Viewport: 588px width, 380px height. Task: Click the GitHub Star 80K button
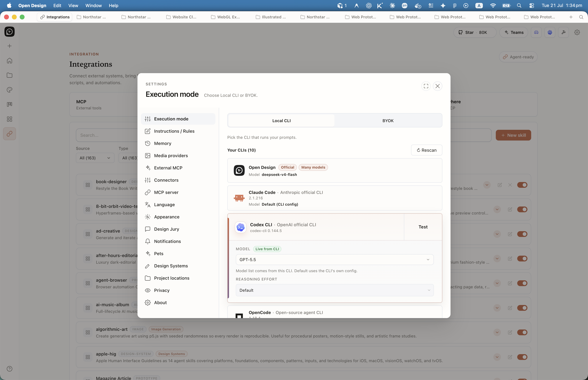pyautogui.click(x=475, y=32)
